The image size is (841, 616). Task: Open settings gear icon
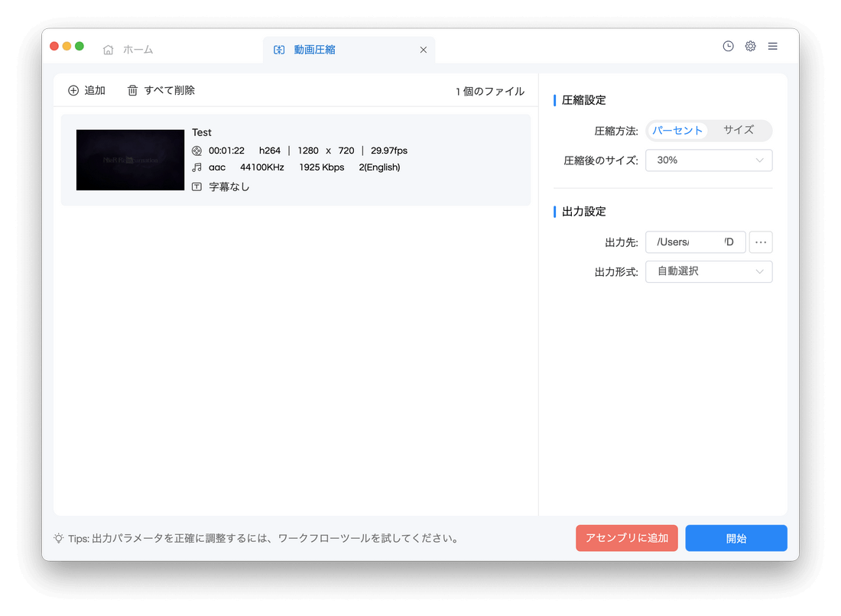[x=750, y=46]
